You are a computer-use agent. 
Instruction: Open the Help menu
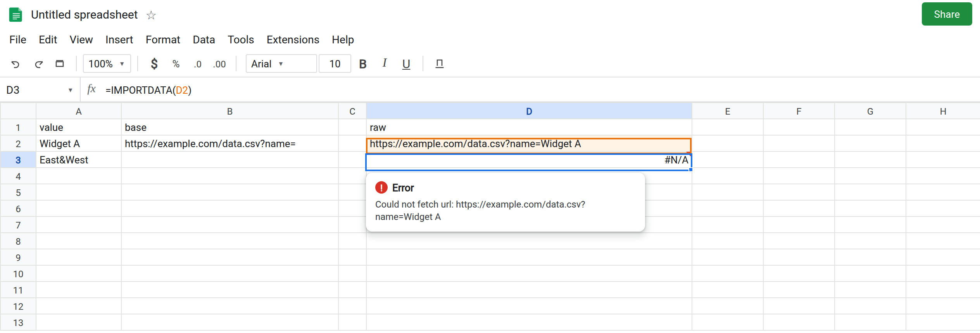(x=343, y=40)
